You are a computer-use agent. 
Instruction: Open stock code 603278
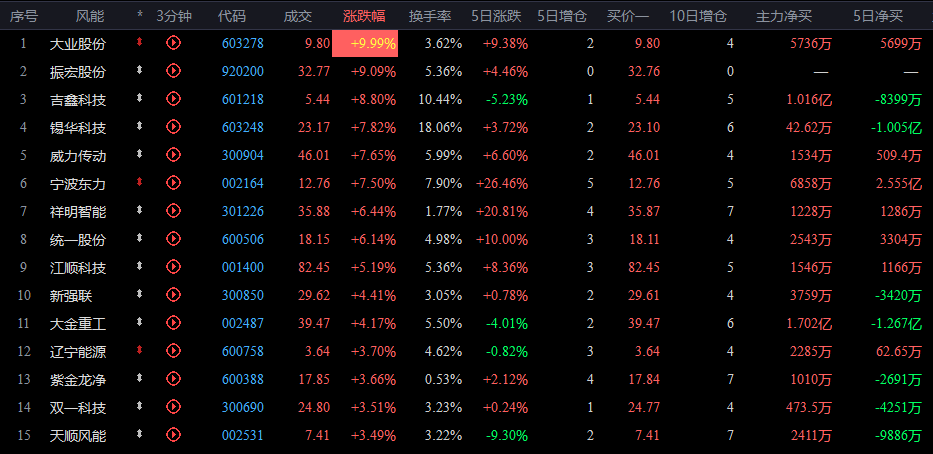pos(243,43)
